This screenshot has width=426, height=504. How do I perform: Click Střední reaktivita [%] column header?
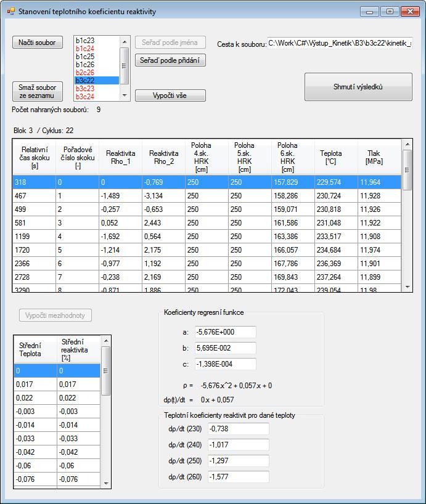click(78, 350)
